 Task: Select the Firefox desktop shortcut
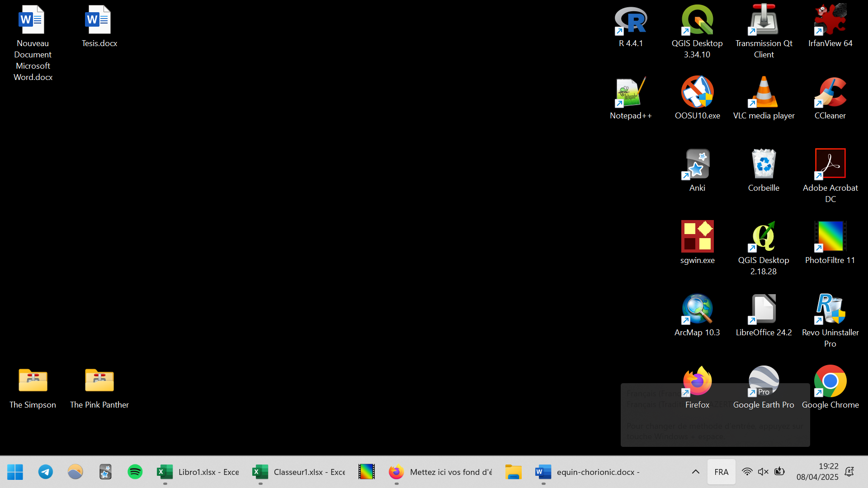point(697,387)
